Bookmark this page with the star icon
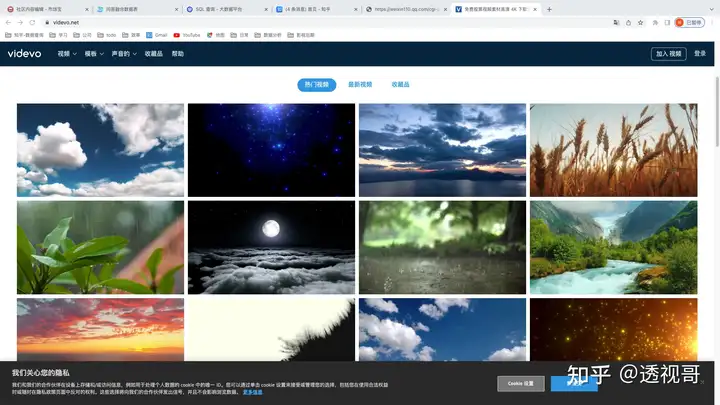Viewport: 720px width, 405px height. pos(641,22)
